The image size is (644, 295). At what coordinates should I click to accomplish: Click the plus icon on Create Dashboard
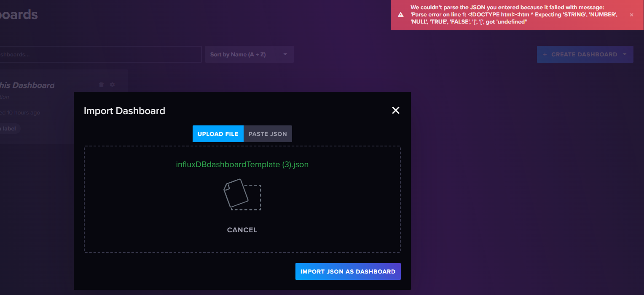click(545, 54)
